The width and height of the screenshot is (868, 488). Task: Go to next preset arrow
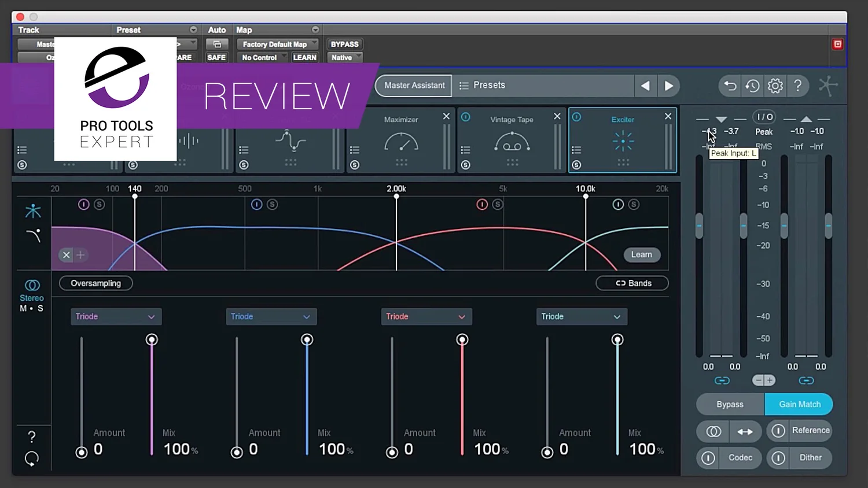tap(669, 86)
